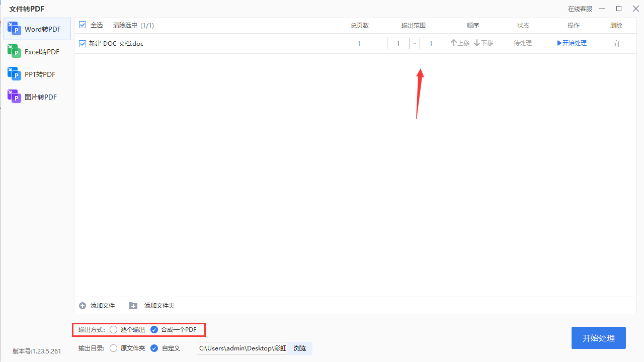The height and width of the screenshot is (362, 644).
Task: Click the 全选 text link
Action: [97, 25]
